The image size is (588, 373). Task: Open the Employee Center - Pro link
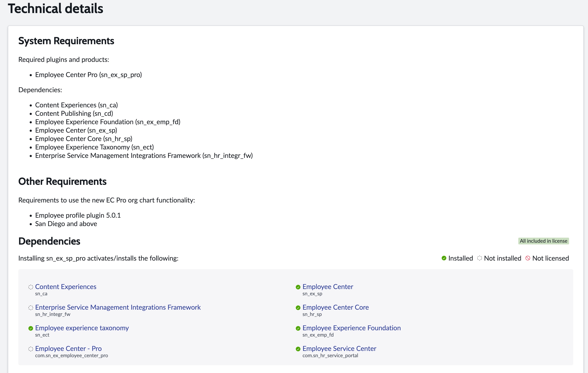pyautogui.click(x=68, y=349)
